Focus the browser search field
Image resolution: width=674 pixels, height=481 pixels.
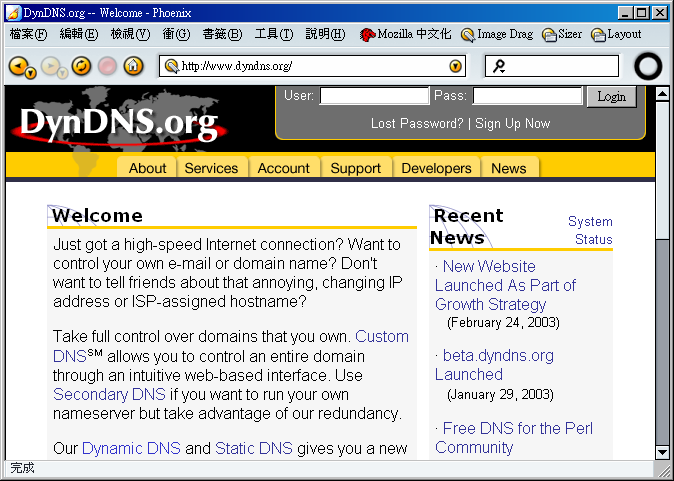pyautogui.click(x=551, y=66)
